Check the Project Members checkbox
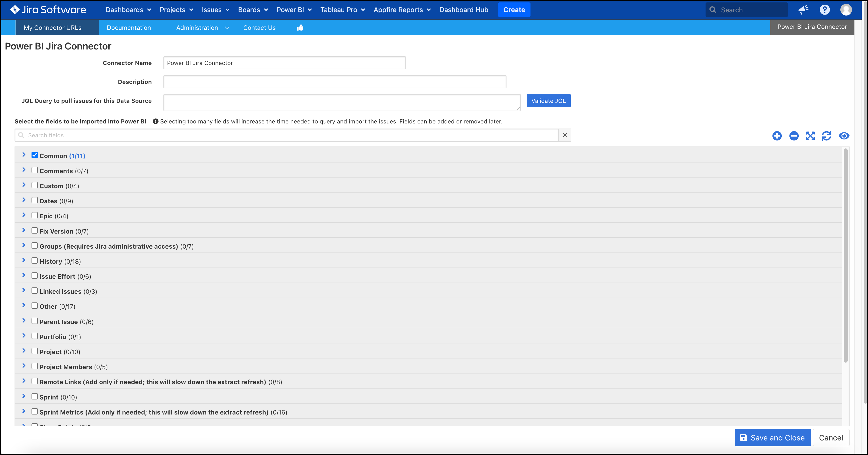This screenshot has height=455, width=868. (34, 366)
